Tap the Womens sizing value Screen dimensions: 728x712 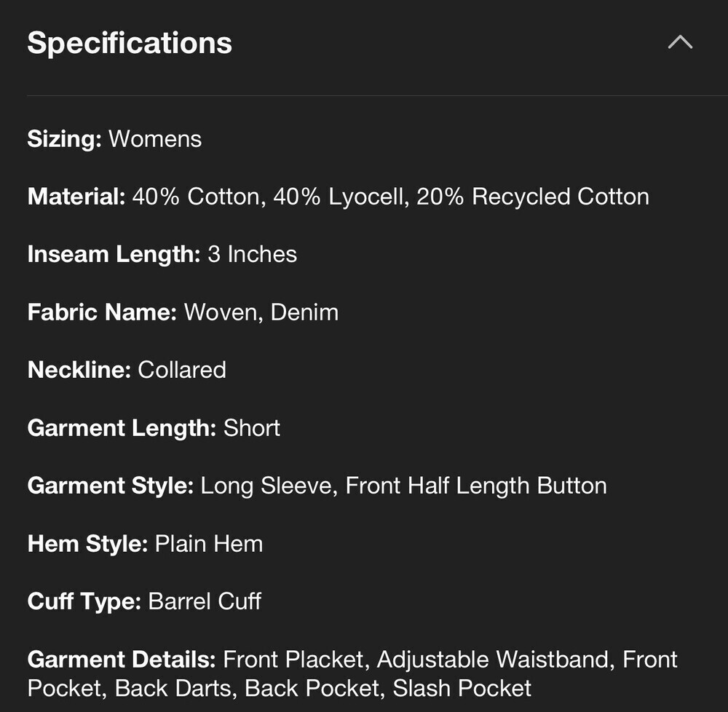[x=155, y=139]
